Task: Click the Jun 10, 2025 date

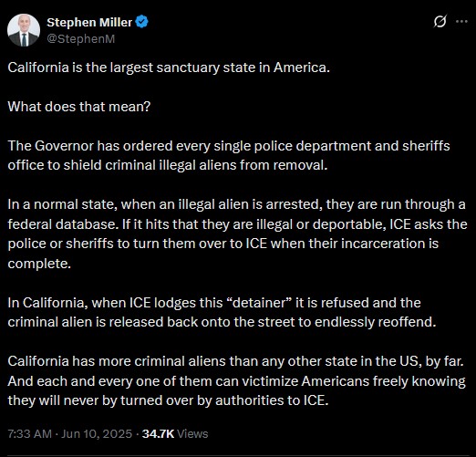Action: tap(97, 433)
